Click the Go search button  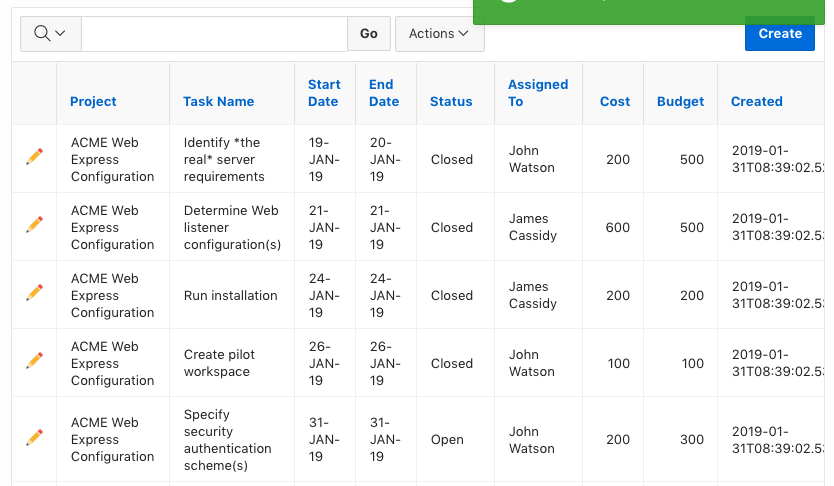[x=369, y=34]
